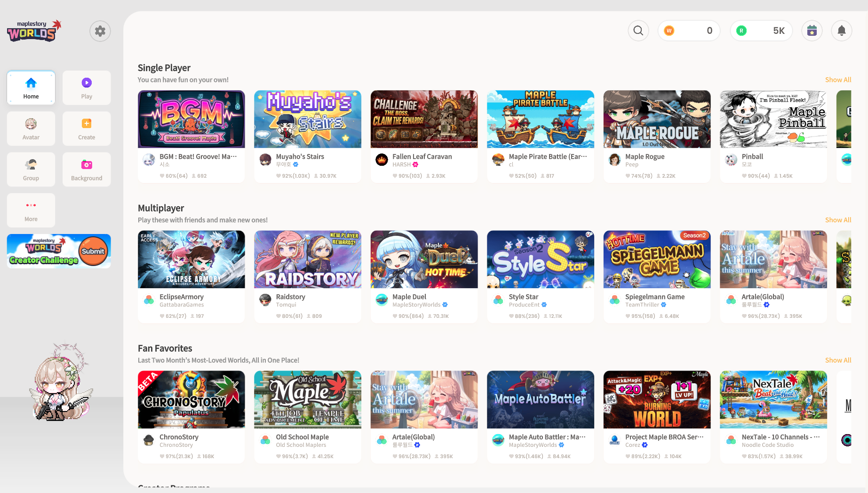The height and width of the screenshot is (493, 868).
Task: Open the Play section
Action: [x=87, y=88]
